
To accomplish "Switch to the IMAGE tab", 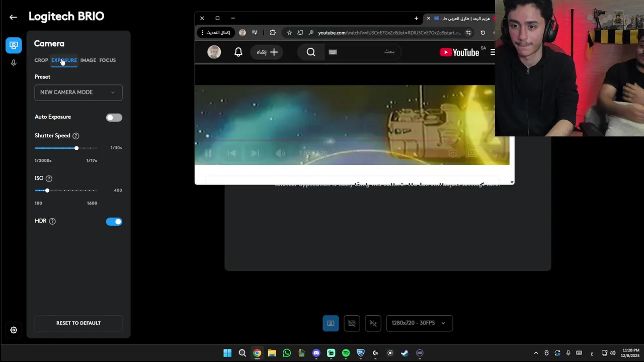I will (x=88, y=60).
